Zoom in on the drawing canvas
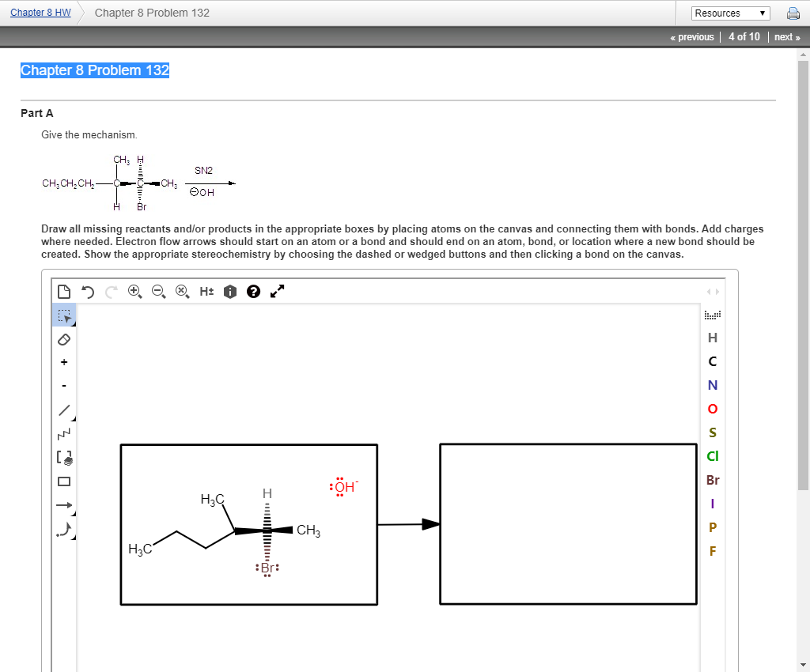 click(x=134, y=291)
